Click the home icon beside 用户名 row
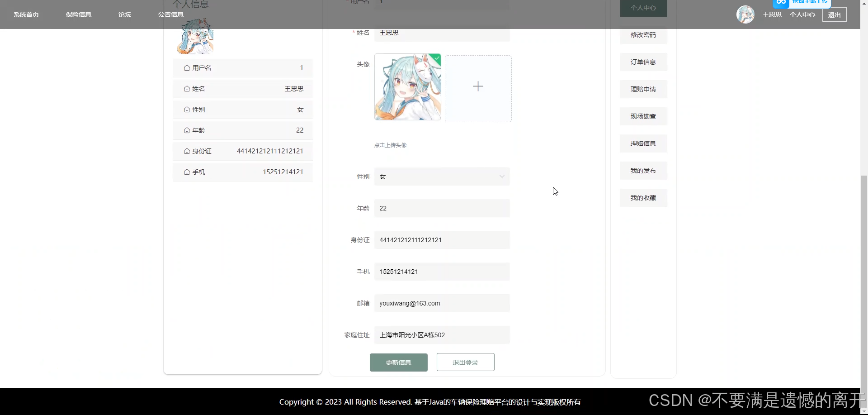This screenshot has width=868, height=415. point(187,68)
